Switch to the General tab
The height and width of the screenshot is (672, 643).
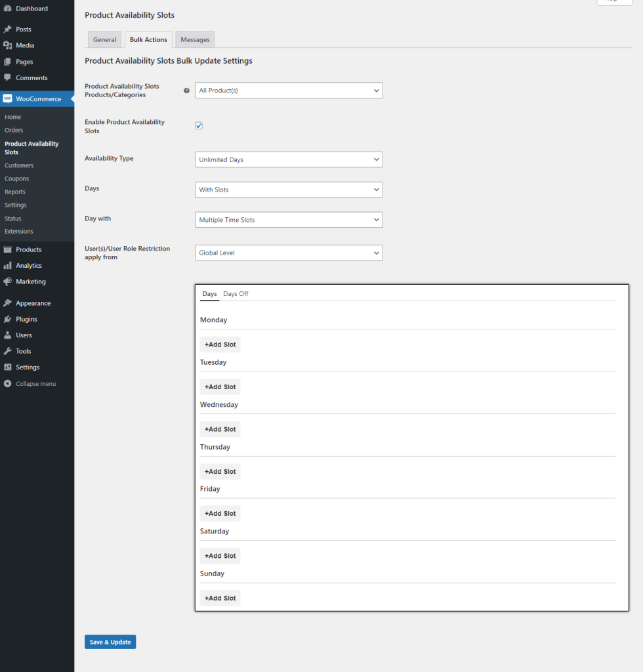[x=104, y=39]
